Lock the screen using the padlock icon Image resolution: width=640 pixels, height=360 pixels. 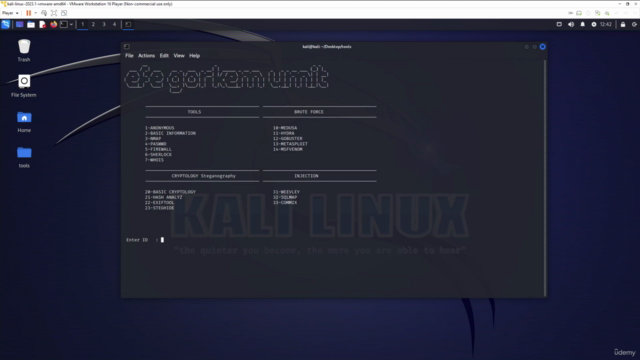(623, 24)
